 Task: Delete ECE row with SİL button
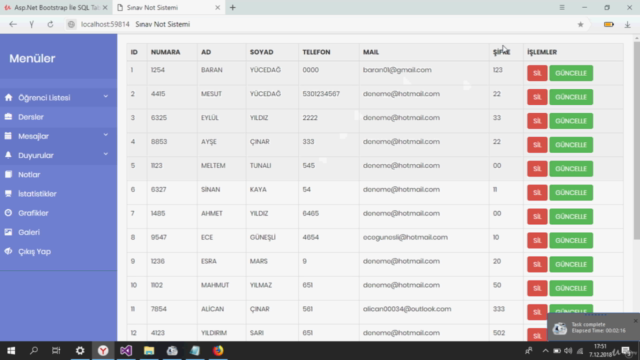[x=537, y=240]
